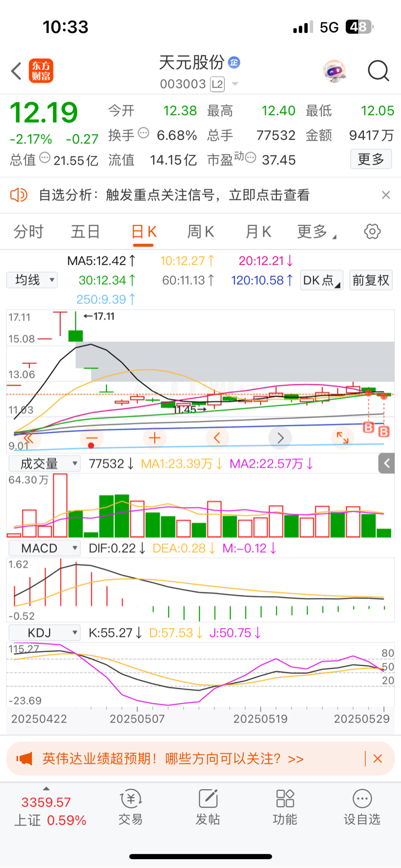This screenshot has height=868, width=401.
Task: Switch to the 月K tab
Action: 258,232
